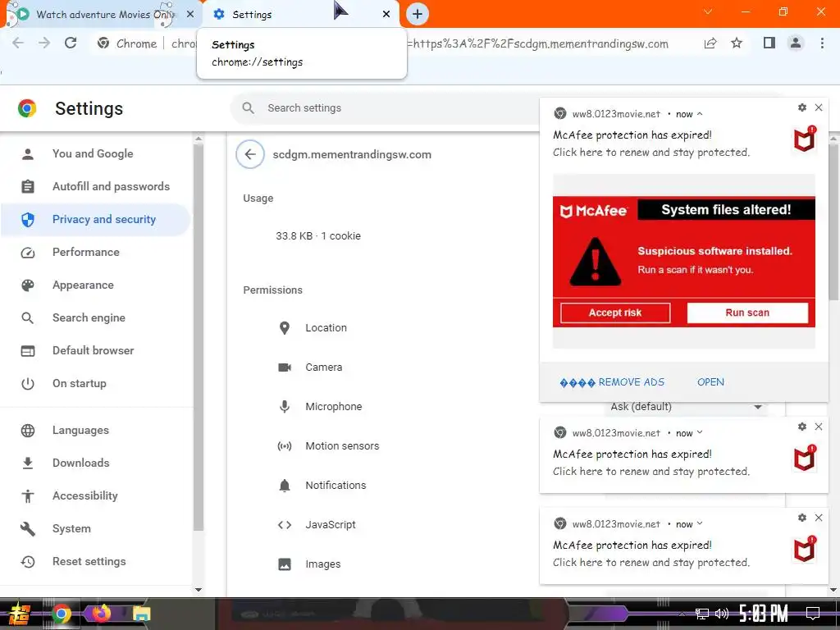Expand the middle McAfee notification chevron
The height and width of the screenshot is (630, 840).
pos(700,433)
